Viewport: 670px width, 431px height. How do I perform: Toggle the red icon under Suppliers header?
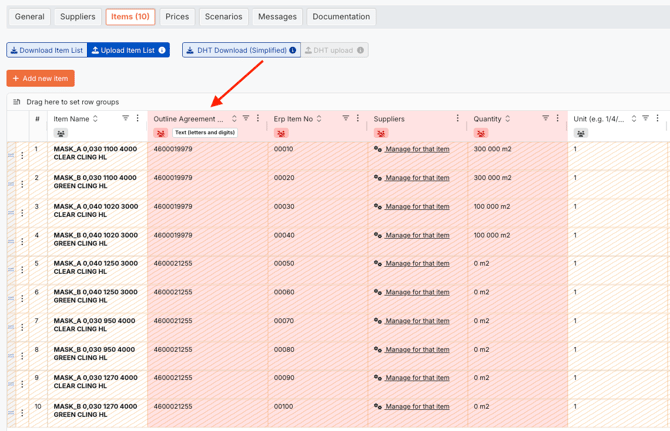coord(381,133)
